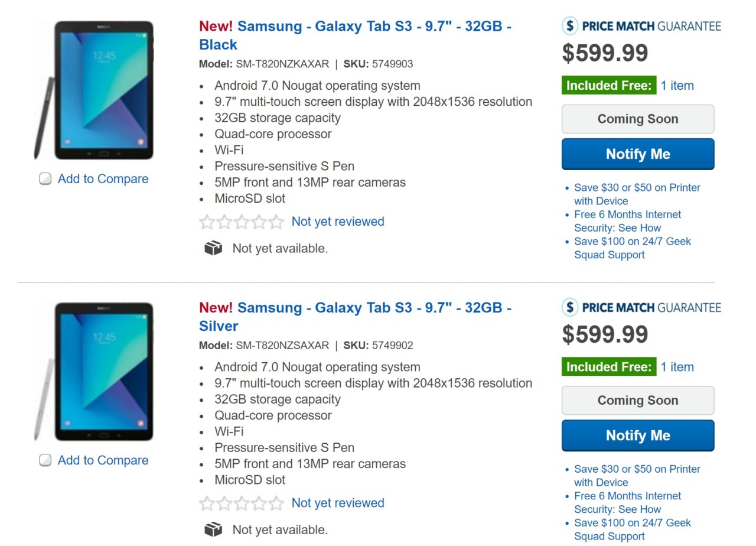View the 1 item included free for black tablet
The image size is (756, 546).
coord(677,86)
